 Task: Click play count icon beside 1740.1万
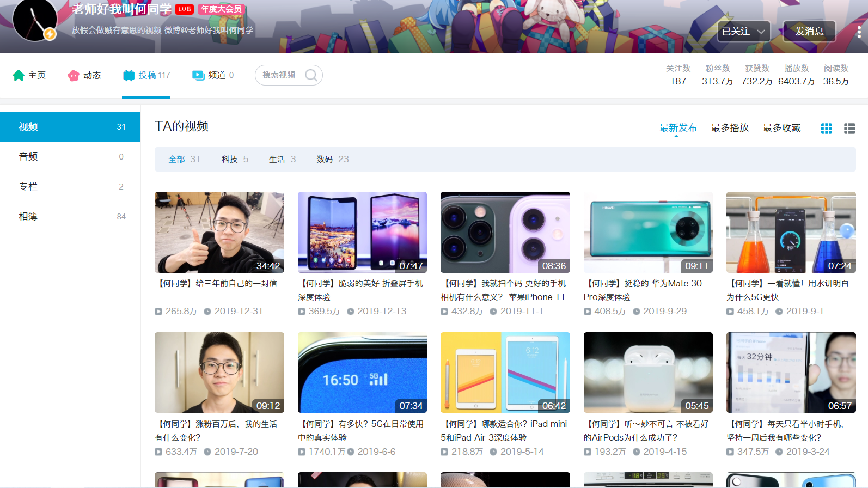[x=302, y=452]
